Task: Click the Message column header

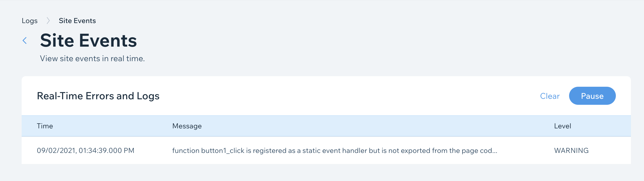Action: (187, 126)
